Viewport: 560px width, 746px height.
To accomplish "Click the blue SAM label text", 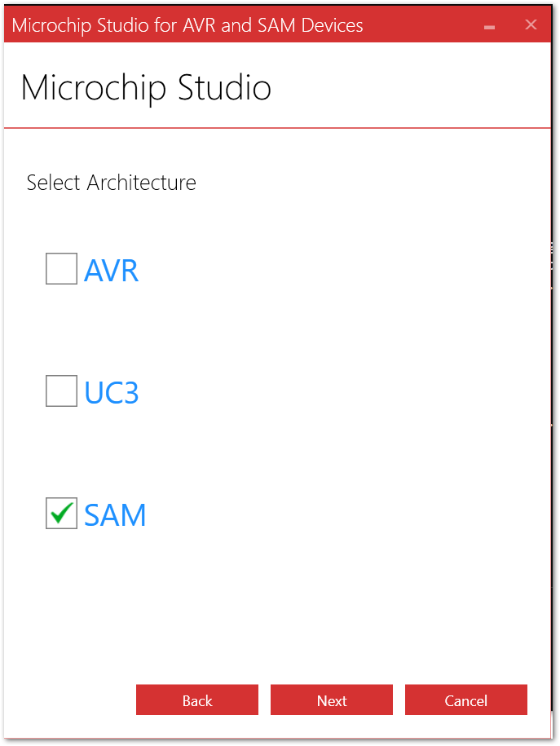I will click(x=115, y=514).
